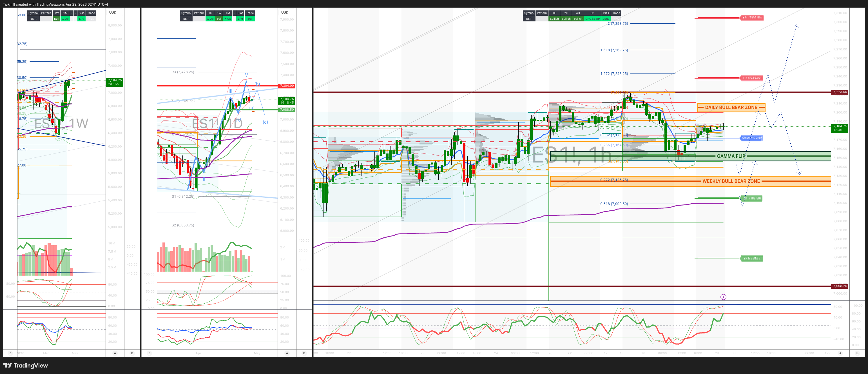The image size is (868, 374).
Task: Toggle the B button on daily chart
Action: (304, 353)
